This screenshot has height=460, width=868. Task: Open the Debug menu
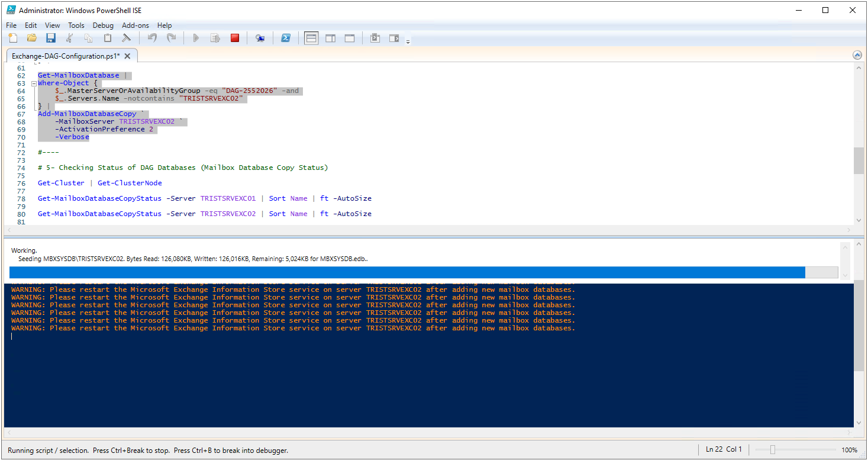[x=103, y=25]
